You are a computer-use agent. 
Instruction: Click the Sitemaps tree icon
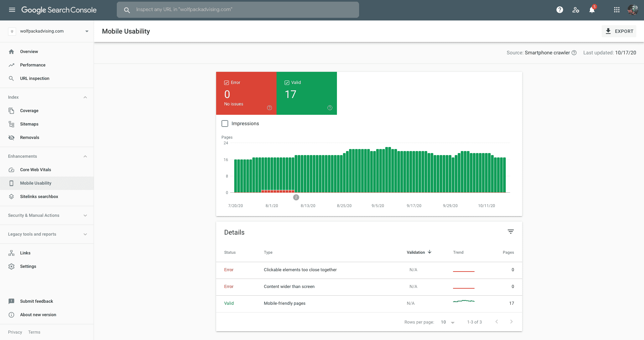coord(11,124)
